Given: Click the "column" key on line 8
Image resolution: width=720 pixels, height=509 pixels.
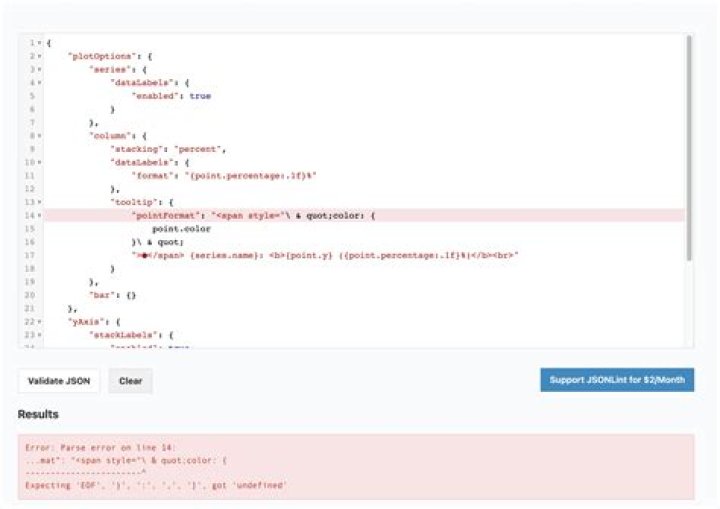Looking at the screenshot, I should [x=109, y=136].
